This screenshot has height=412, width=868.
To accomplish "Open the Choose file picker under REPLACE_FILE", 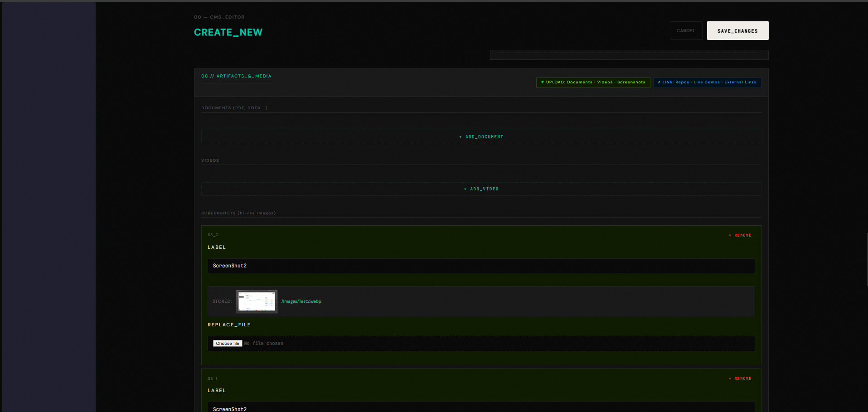I will click(228, 344).
